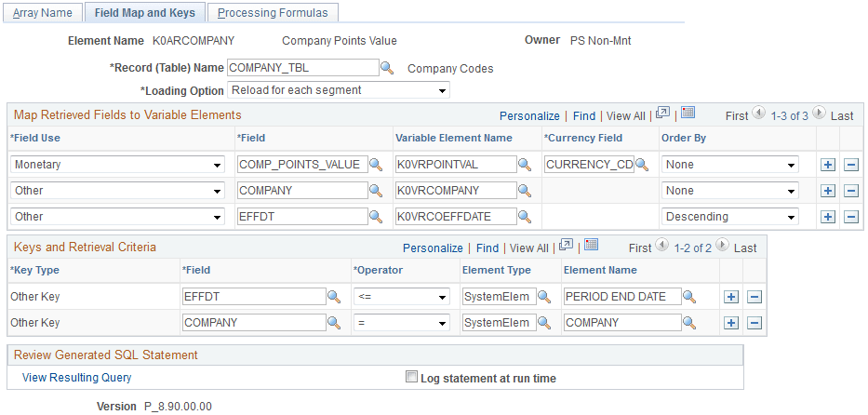
Task: Open the Descending Order By dropdown
Action: pyautogui.click(x=729, y=217)
